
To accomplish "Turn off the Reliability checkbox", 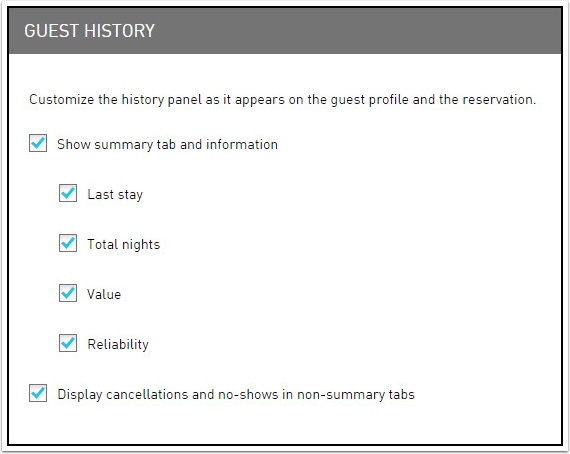I will point(68,343).
